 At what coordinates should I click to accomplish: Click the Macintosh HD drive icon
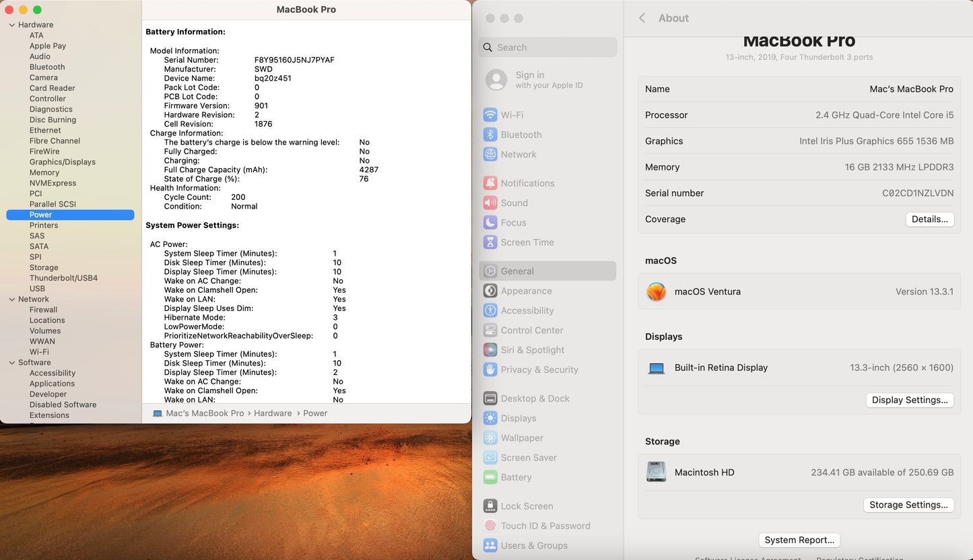coord(656,472)
